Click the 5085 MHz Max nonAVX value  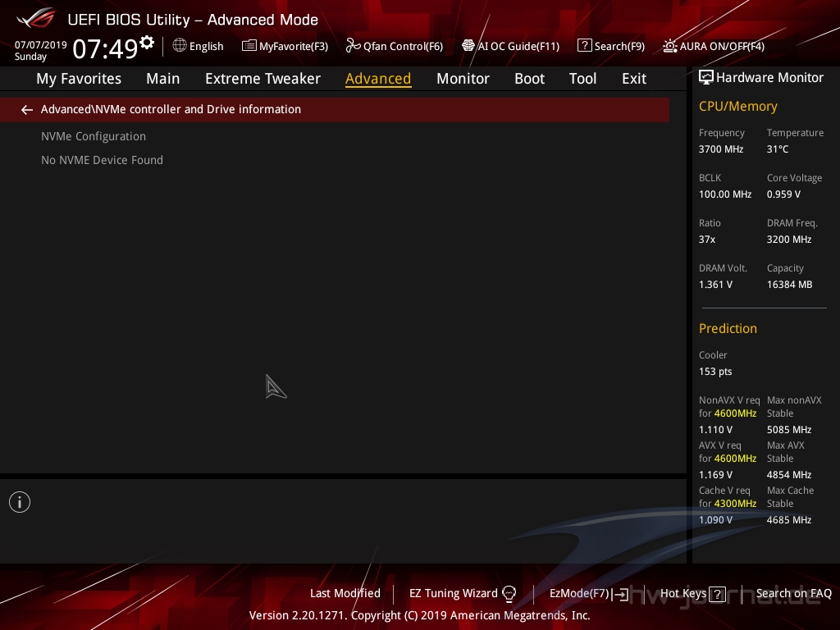click(788, 430)
